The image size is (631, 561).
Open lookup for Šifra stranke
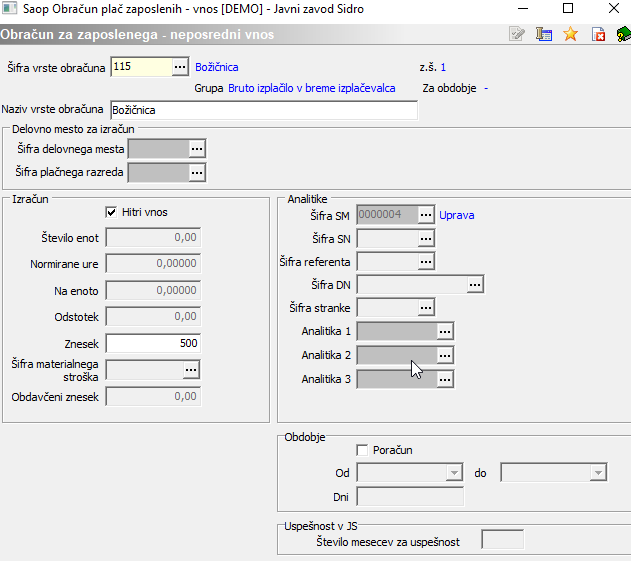point(426,308)
